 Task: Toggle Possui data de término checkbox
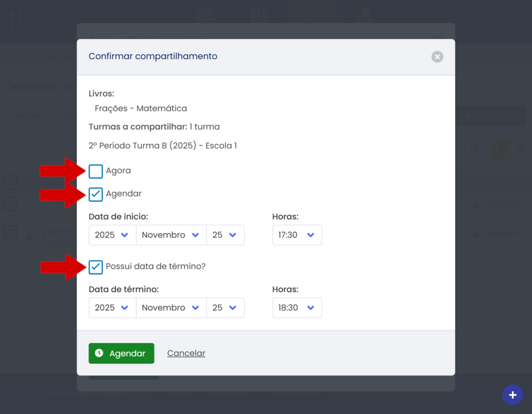pos(96,267)
